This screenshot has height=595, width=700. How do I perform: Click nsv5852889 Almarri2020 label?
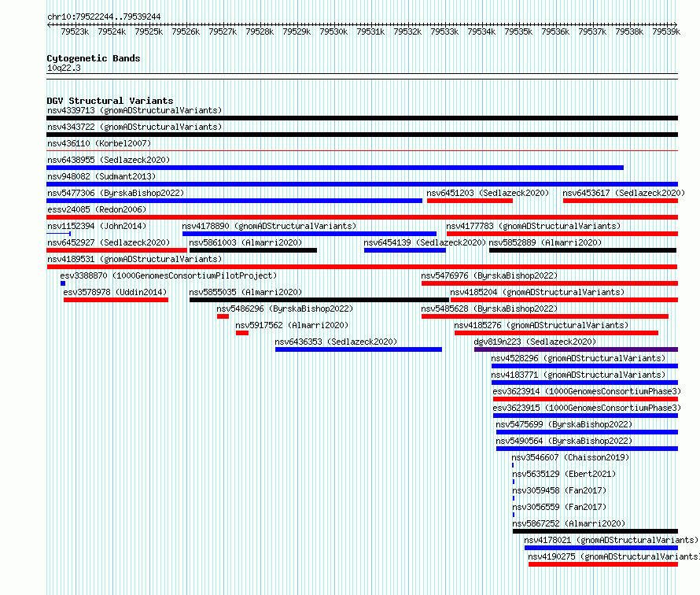click(x=545, y=242)
